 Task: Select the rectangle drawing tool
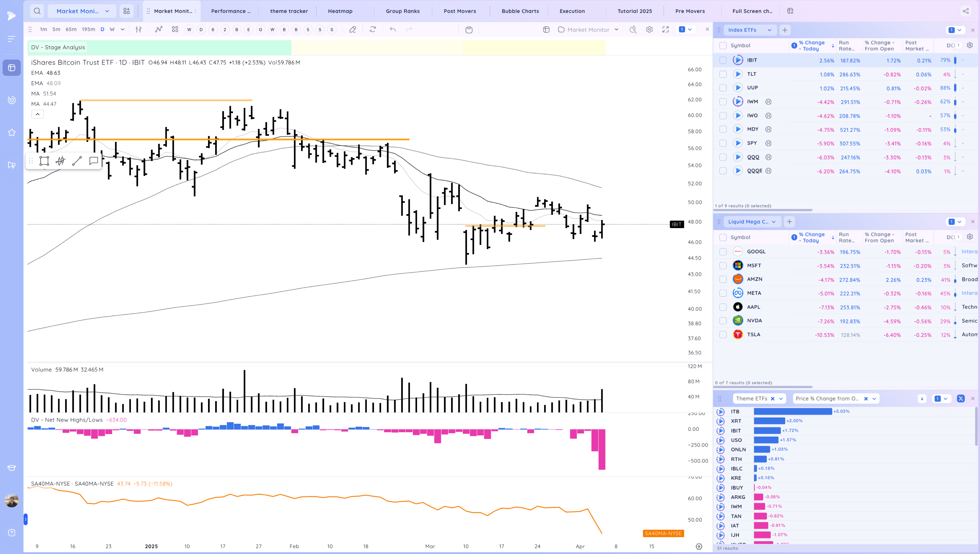pyautogui.click(x=44, y=161)
